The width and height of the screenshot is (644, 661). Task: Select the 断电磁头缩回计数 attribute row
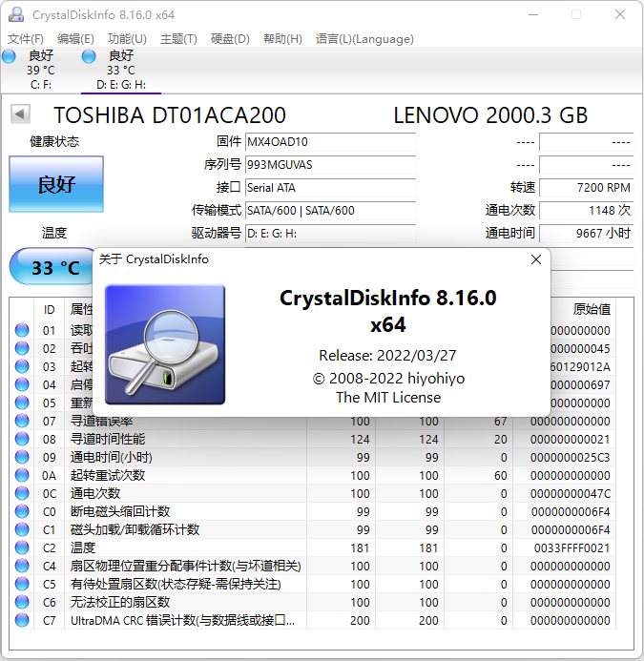pos(313,511)
